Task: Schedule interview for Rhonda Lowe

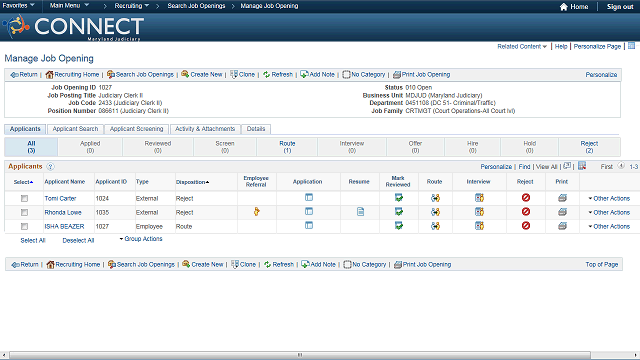Action: [479, 212]
